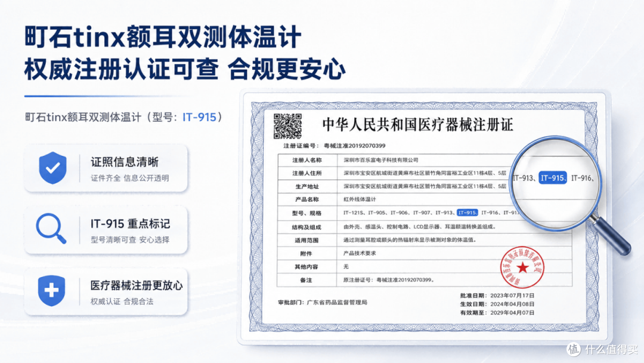Viewport: 644px width, 363px height.
Task: Click the 注册人名称 label cell
Action: (307, 160)
